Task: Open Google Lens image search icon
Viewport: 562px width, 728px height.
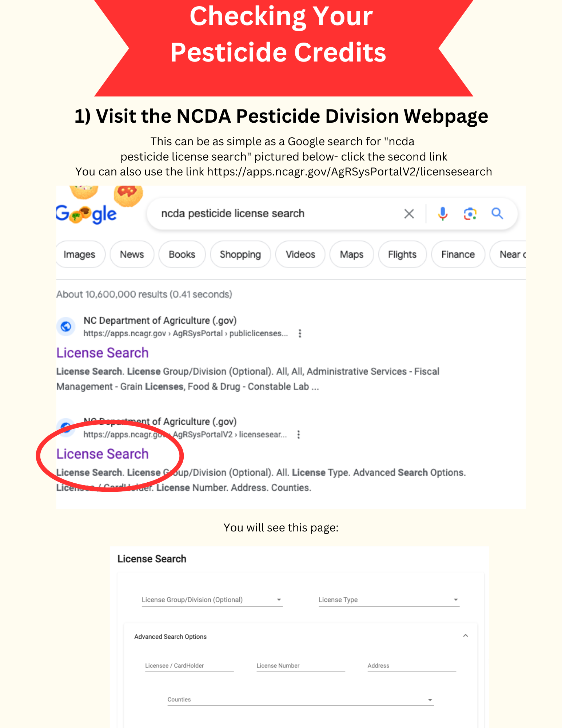Action: [x=470, y=214]
